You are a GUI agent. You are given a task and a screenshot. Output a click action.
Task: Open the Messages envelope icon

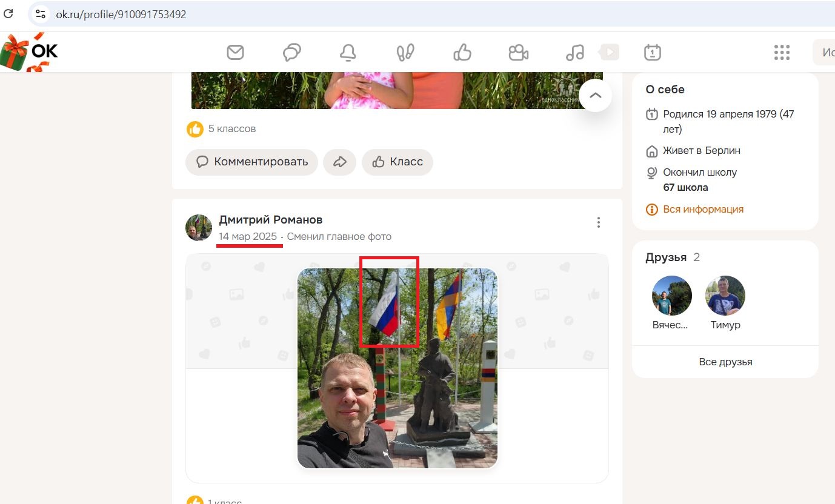[x=235, y=53]
